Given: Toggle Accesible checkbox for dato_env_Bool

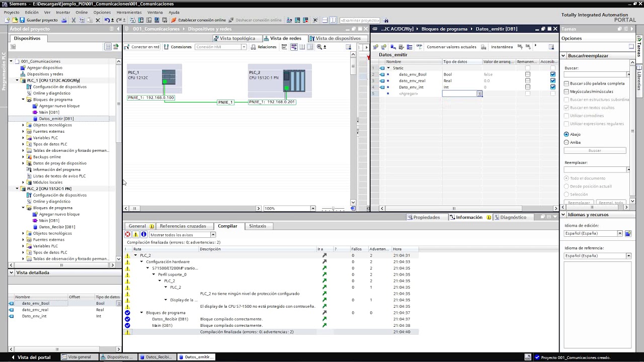Looking at the screenshot, I should [553, 74].
